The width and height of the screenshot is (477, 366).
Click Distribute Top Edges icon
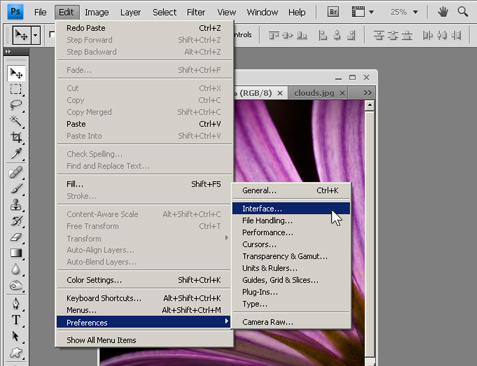point(378,35)
